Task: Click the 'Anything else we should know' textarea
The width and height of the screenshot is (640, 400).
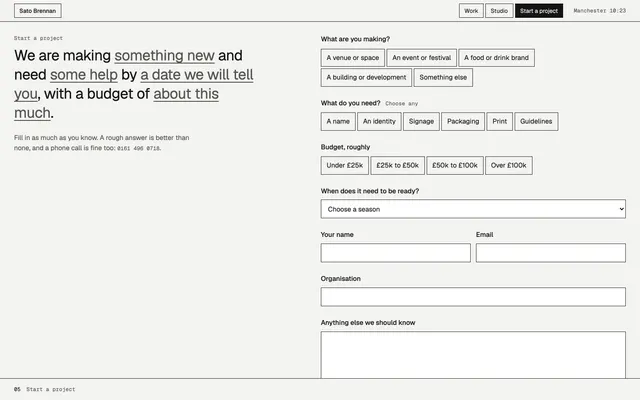Action: (473, 355)
